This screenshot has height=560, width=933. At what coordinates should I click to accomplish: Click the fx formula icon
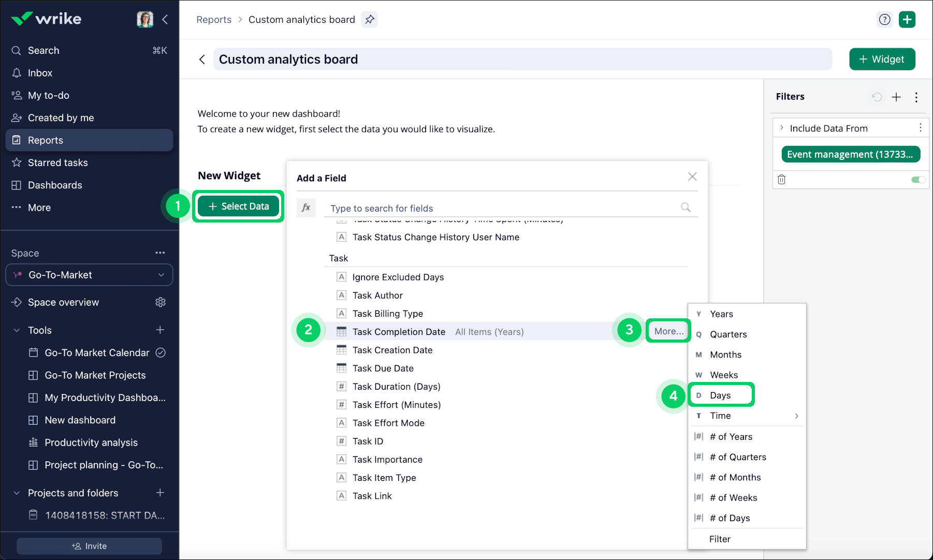[306, 208]
